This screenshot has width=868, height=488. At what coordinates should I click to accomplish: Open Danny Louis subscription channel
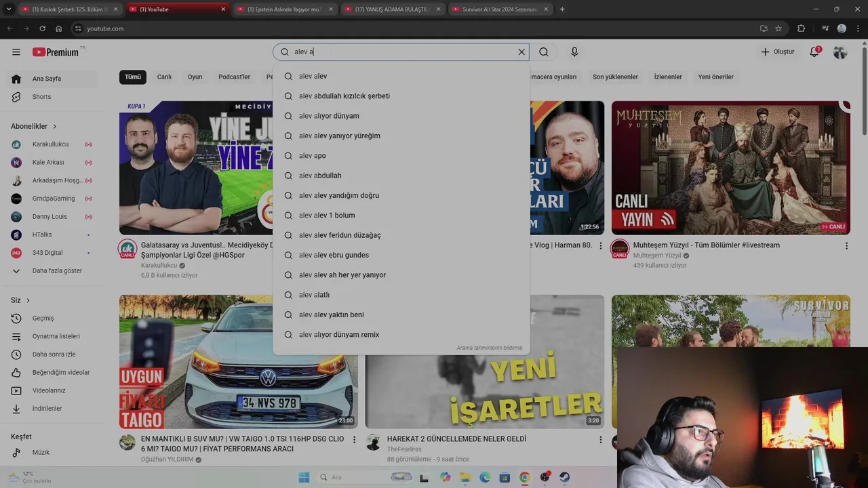click(x=52, y=217)
